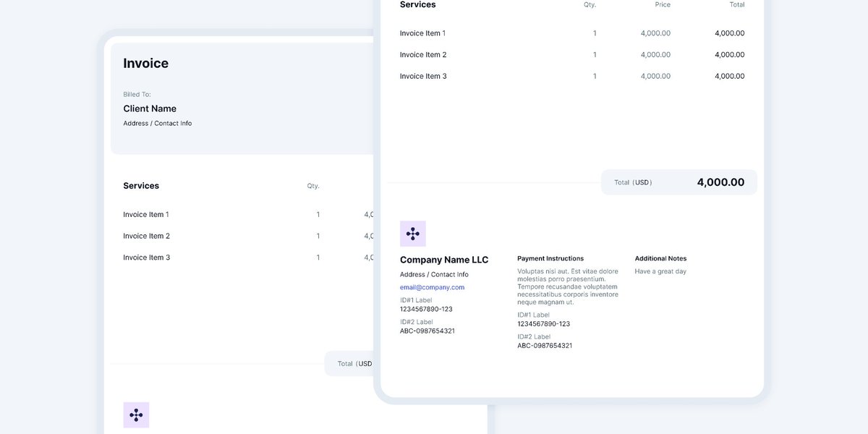Select the "Company Name LLC" text
Screen dimensions: 868x434
(x=444, y=260)
